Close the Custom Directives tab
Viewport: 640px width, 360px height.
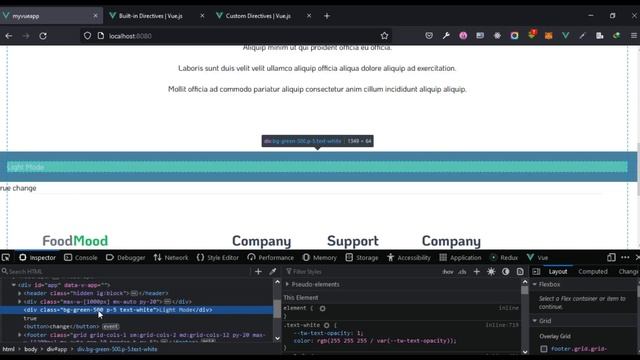click(x=309, y=16)
